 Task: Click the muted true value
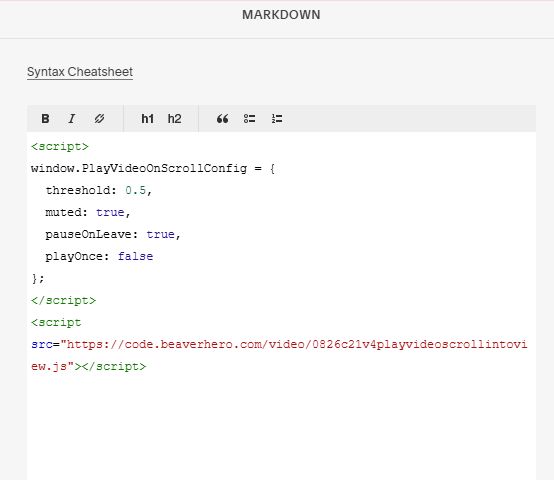[110, 212]
